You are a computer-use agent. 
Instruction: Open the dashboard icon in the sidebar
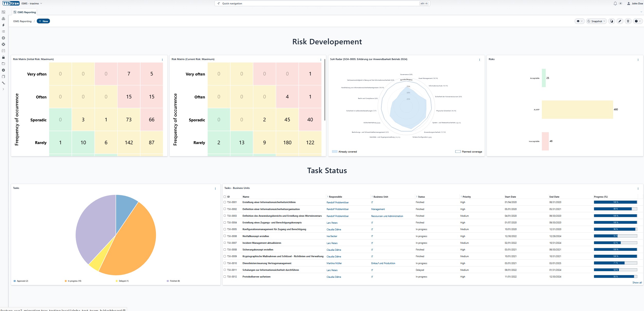pyautogui.click(x=3, y=12)
